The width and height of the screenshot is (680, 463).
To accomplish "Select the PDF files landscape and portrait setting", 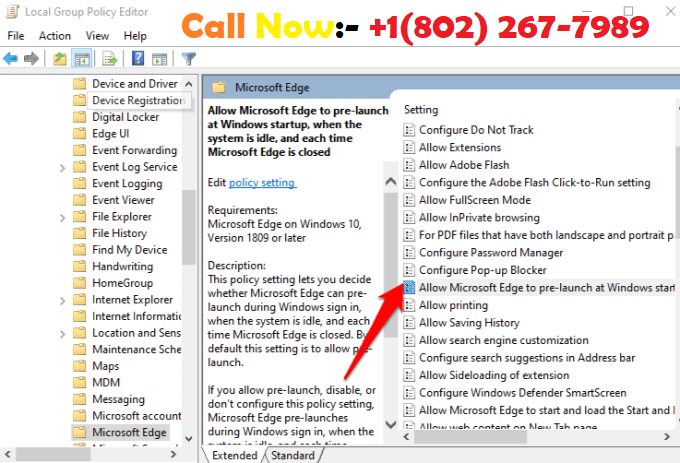I will click(539, 235).
